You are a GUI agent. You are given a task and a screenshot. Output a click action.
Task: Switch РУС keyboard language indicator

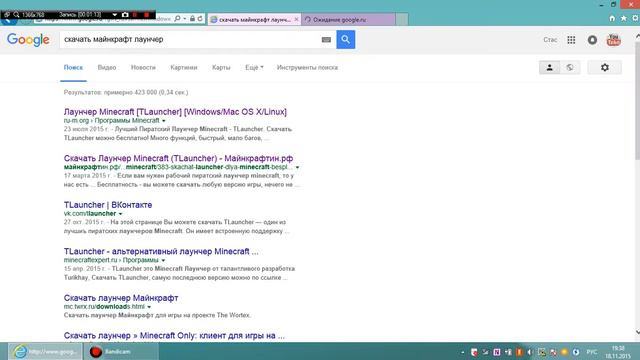[592, 352]
